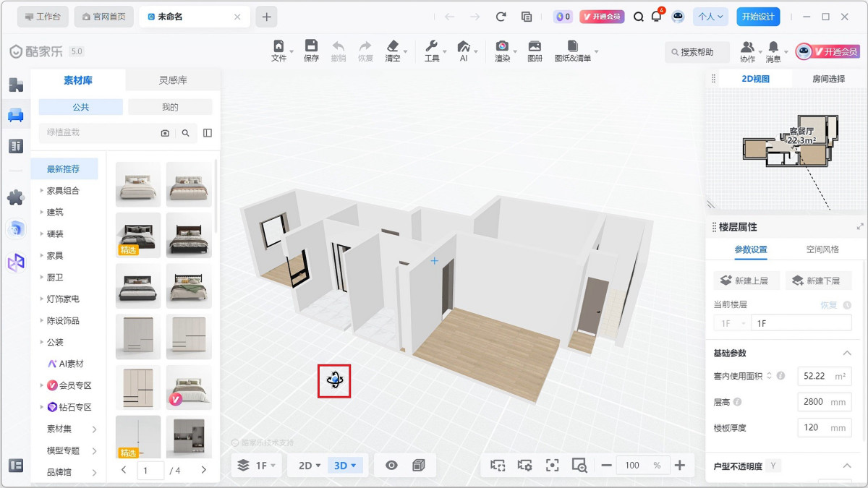Open the 图册 album icon

pos(535,51)
